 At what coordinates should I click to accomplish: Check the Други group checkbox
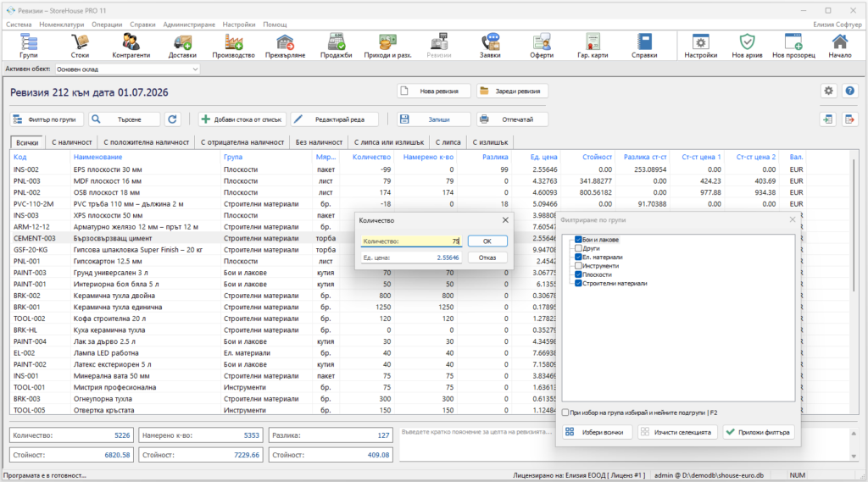[578, 248]
